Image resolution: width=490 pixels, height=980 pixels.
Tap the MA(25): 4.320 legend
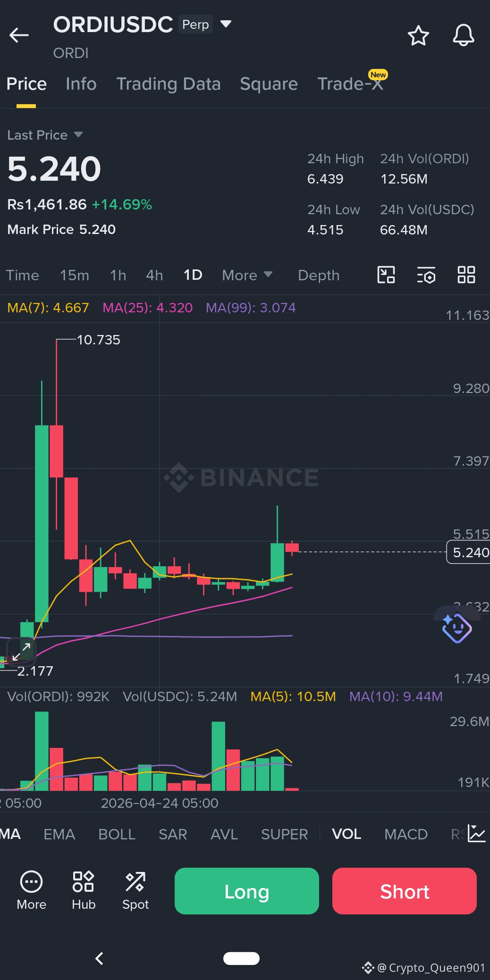point(148,308)
